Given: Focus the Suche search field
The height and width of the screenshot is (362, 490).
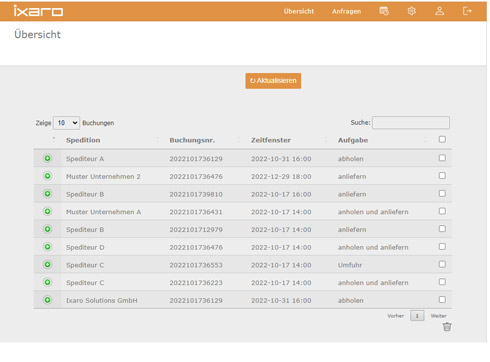Looking at the screenshot, I should point(411,122).
